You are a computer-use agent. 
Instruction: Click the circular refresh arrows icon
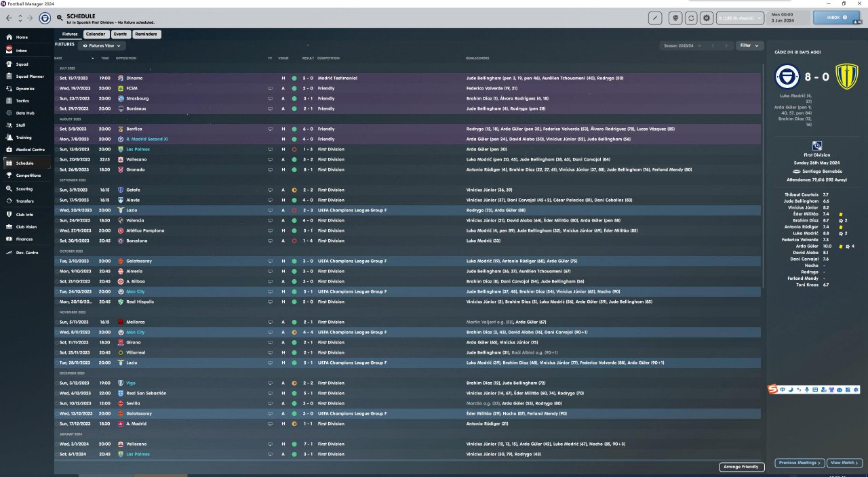click(692, 18)
